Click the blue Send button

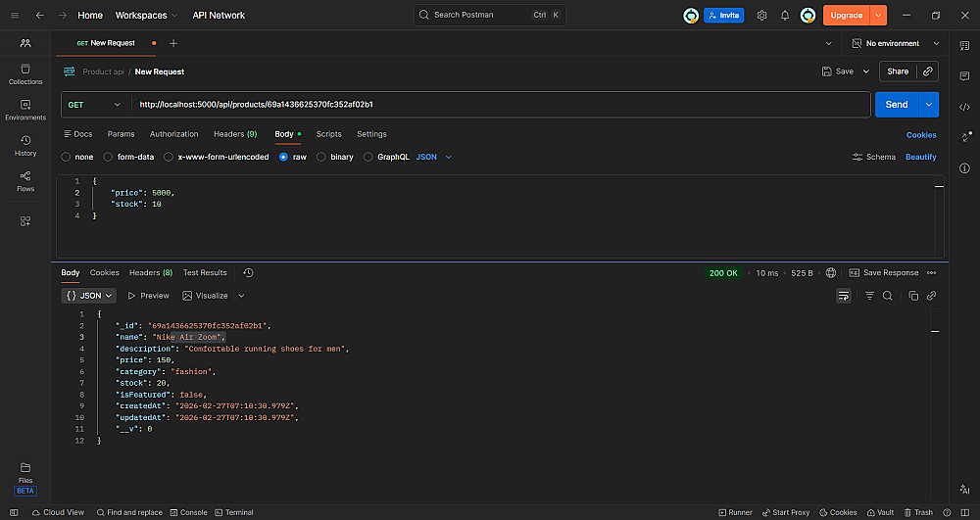click(896, 105)
